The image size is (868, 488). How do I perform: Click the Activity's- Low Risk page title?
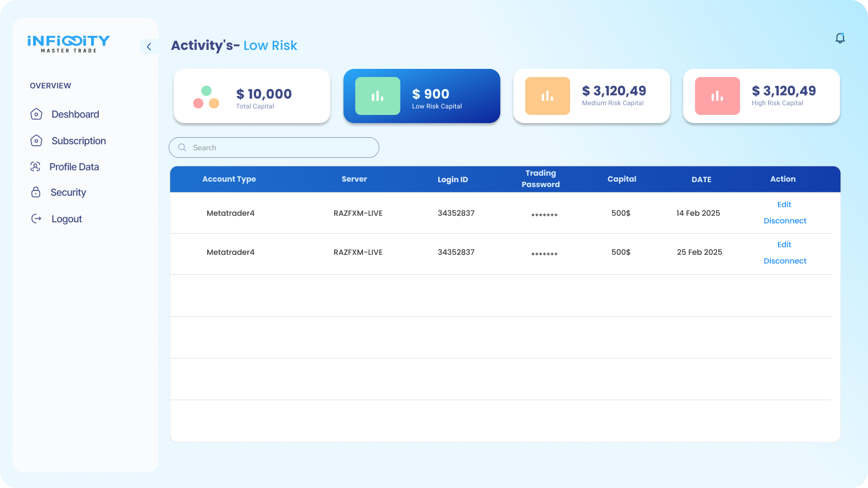point(234,46)
